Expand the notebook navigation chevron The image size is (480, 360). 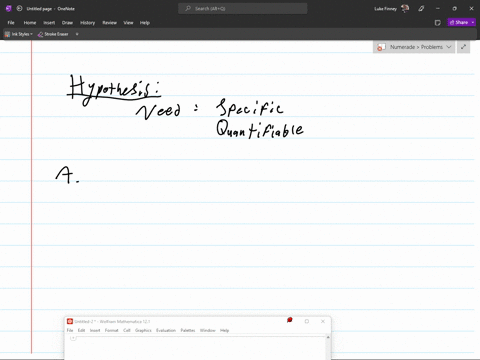[x=449, y=47]
